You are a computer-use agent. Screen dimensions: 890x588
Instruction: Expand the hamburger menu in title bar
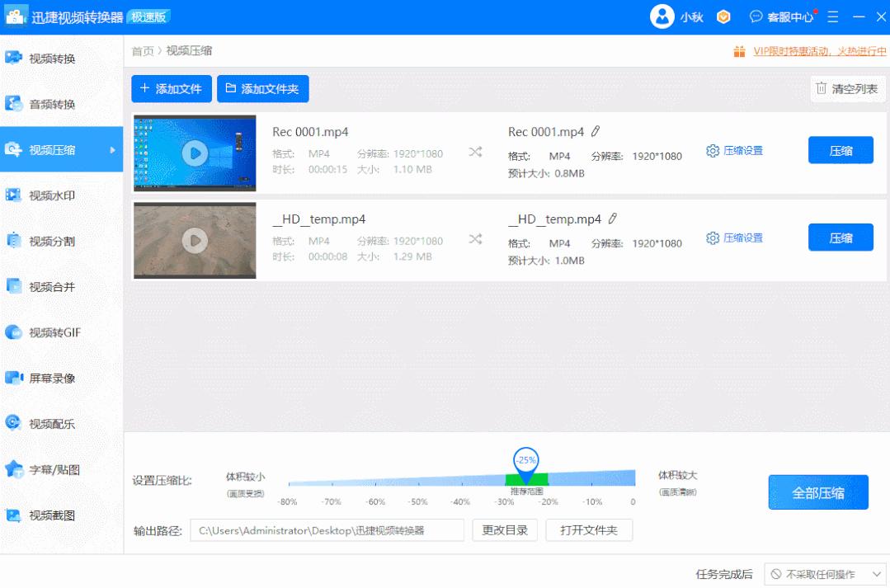point(833,16)
